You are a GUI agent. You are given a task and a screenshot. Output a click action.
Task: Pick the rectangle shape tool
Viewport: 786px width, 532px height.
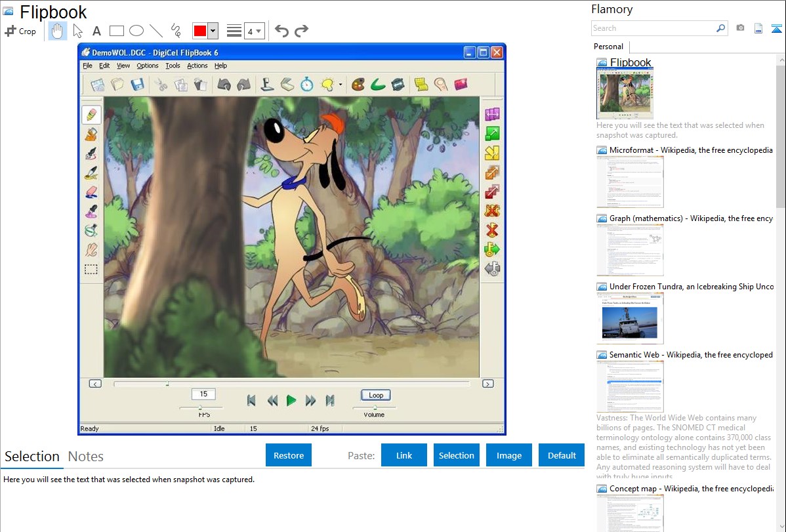[x=116, y=31]
